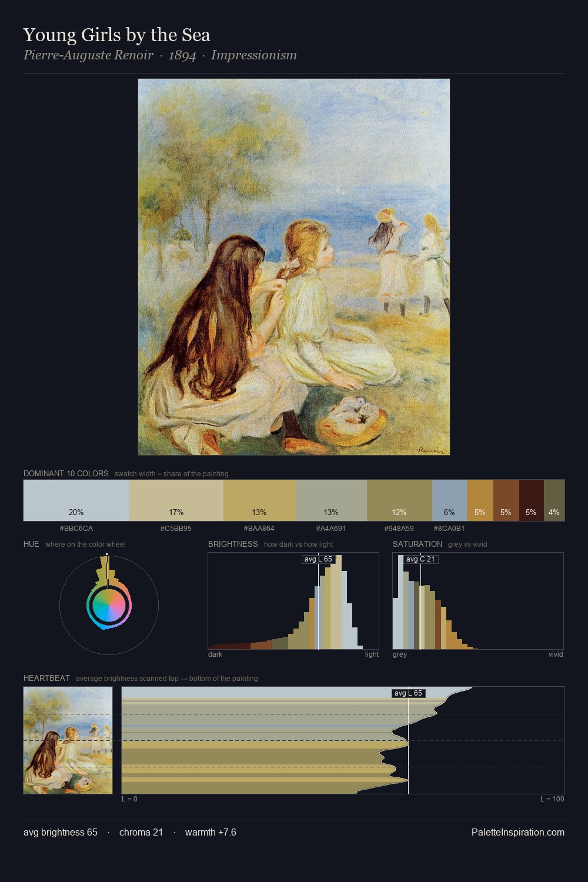588x882 pixels.
Task: Click the hex code #BAA864
Action: pyautogui.click(x=259, y=529)
